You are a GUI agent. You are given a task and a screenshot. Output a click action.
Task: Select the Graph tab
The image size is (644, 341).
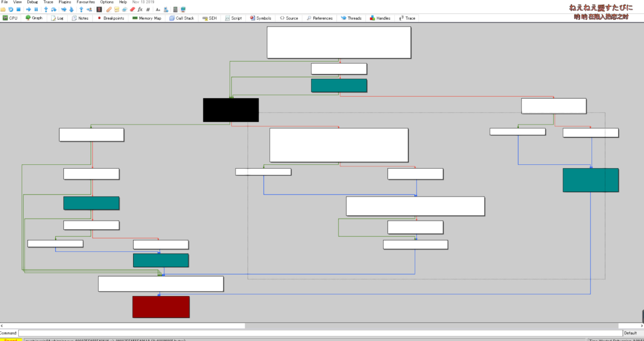point(34,18)
